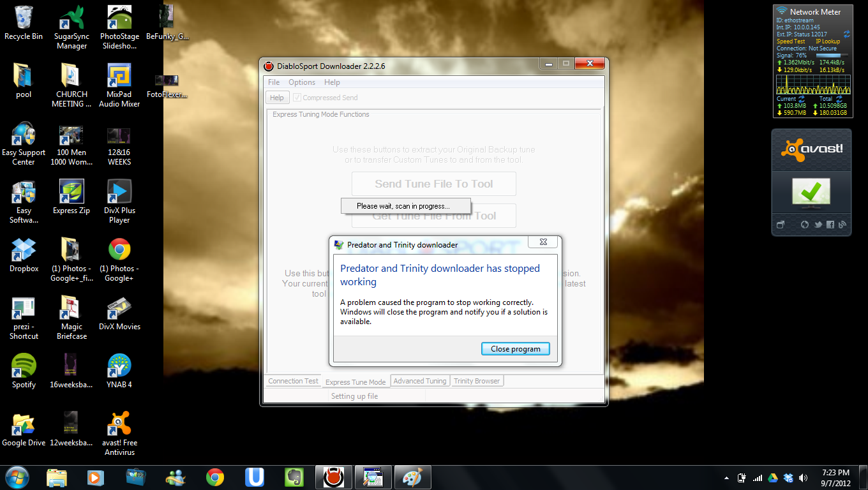The width and height of the screenshot is (868, 490).
Task: Switch to the Advanced Tuning tab
Action: coord(420,381)
